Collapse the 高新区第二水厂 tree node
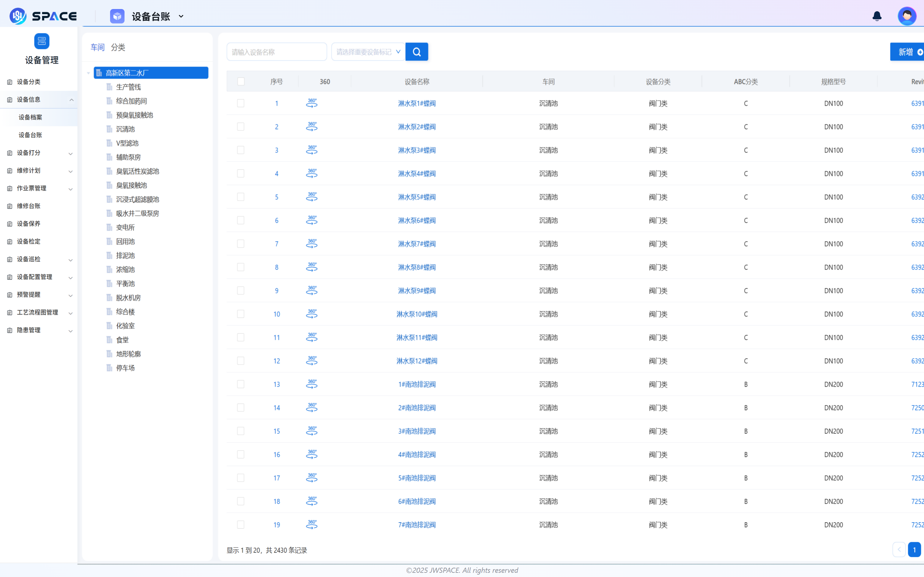This screenshot has width=924, height=577. pyautogui.click(x=89, y=73)
